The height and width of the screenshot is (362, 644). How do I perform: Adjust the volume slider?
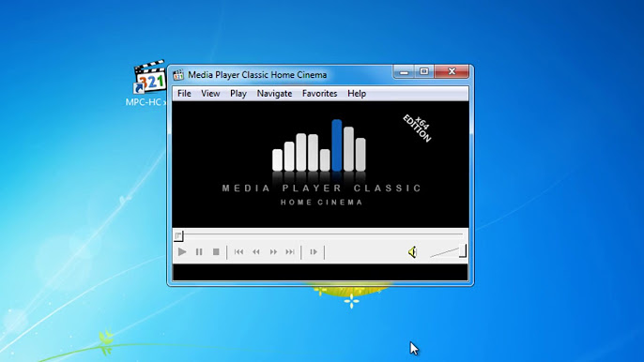pyautogui.click(x=448, y=251)
